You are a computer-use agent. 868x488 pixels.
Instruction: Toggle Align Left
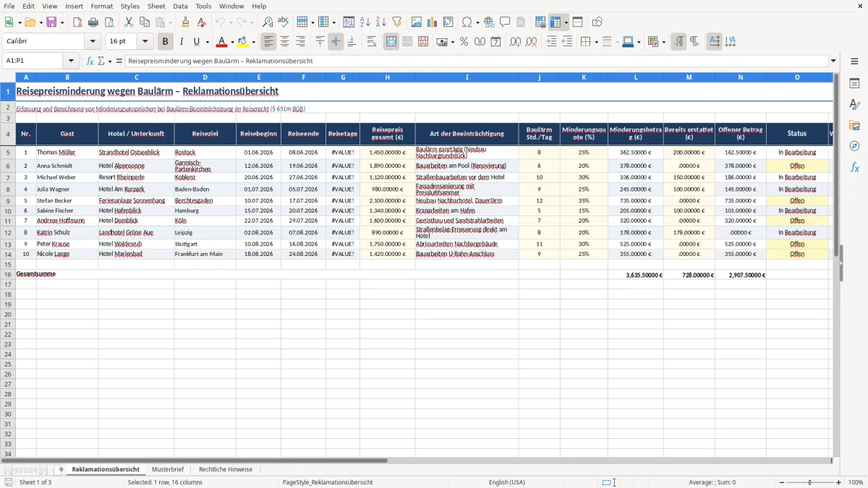[268, 42]
